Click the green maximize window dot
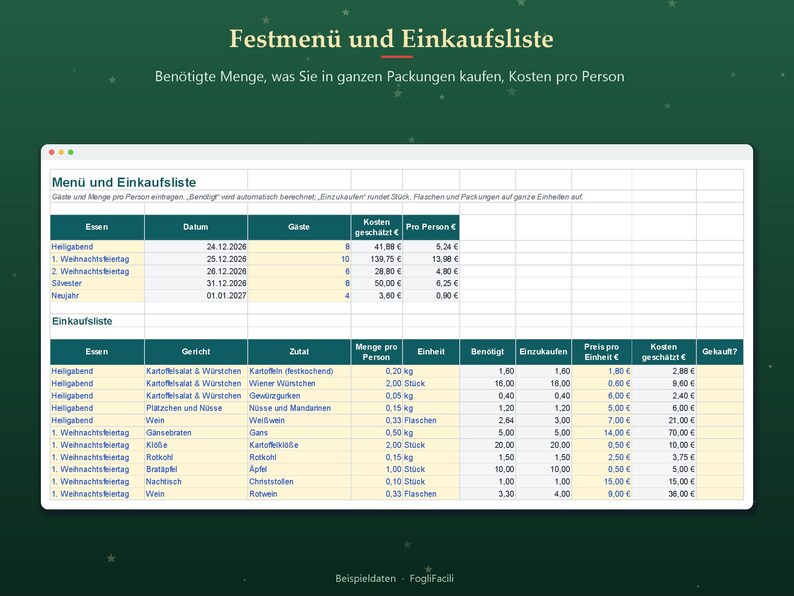Screen dimensions: 794x596 pyautogui.click(x=71, y=152)
